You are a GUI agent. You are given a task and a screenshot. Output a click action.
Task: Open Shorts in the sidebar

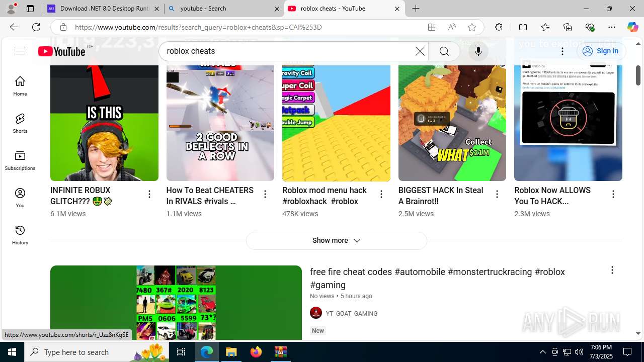pos(20,123)
